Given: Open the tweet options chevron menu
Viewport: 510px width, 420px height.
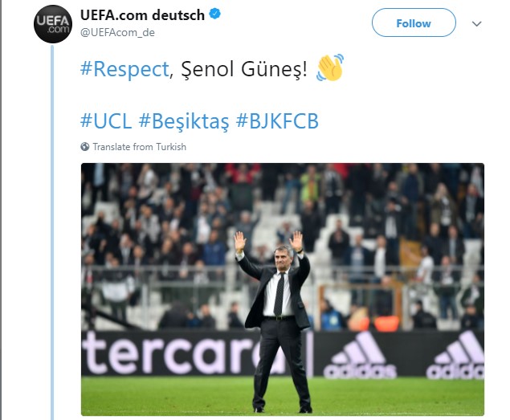Looking at the screenshot, I should [x=476, y=23].
